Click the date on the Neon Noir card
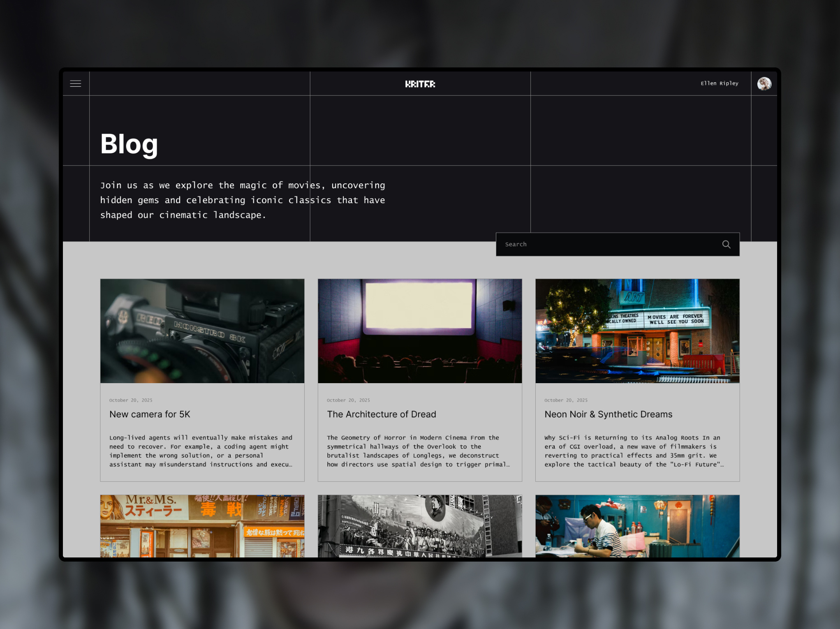Viewport: 840px width, 629px height. (x=566, y=400)
